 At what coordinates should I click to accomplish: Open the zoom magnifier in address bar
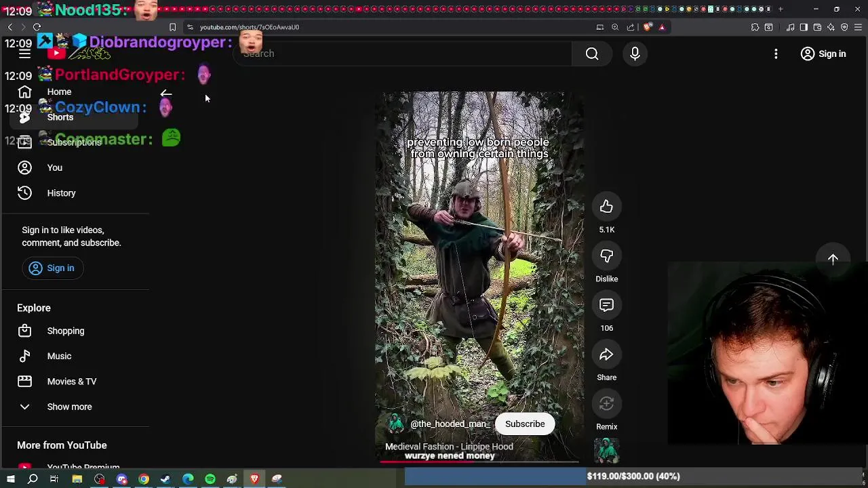(615, 27)
